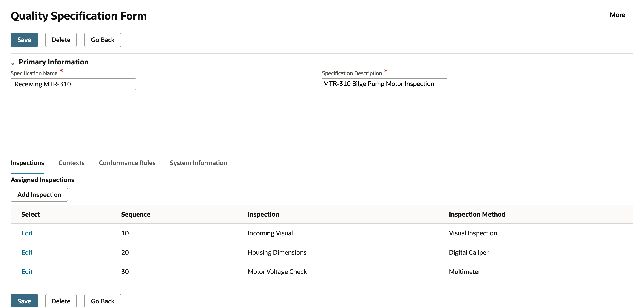This screenshot has height=307, width=644.
Task: Edit the Incoming Visual inspection row
Action: click(x=27, y=233)
